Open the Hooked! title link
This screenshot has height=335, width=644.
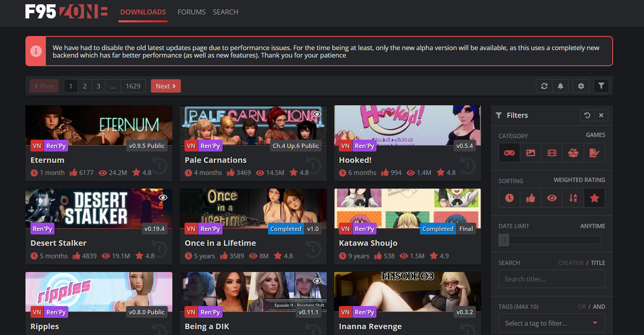click(355, 160)
